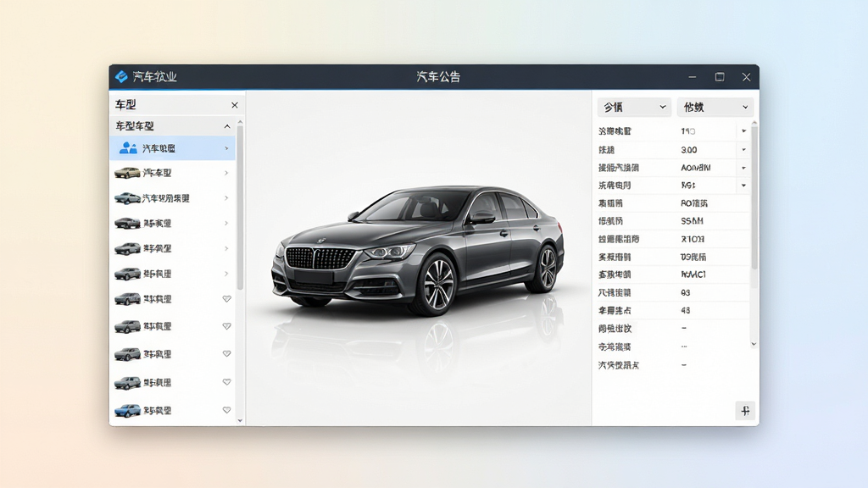Click the property value 93

[686, 292]
